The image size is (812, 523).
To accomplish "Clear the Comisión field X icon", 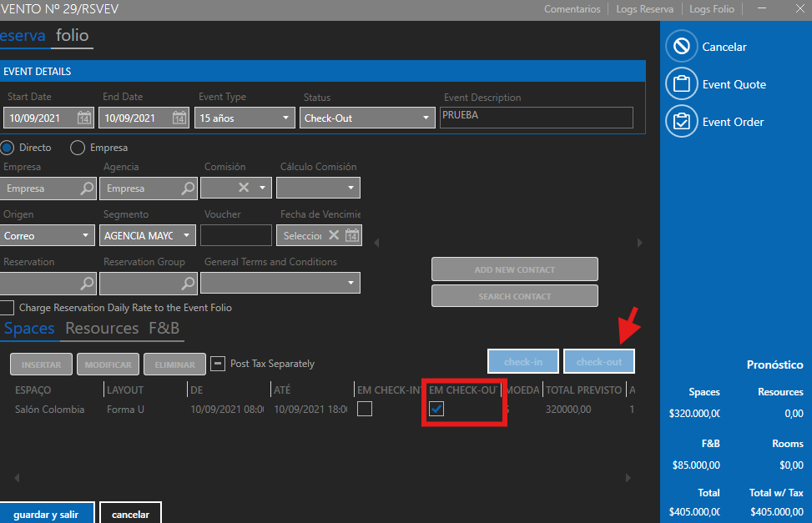I will [244, 188].
